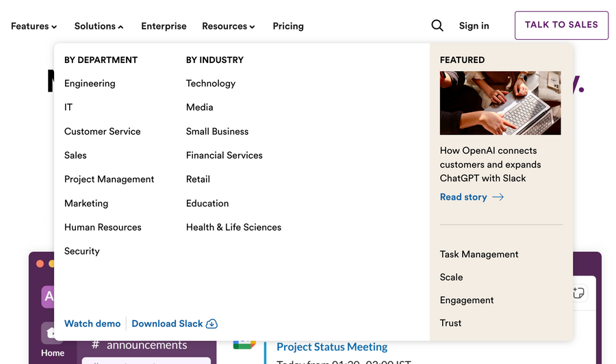Click the download icon beside Download Slack

[x=211, y=324]
